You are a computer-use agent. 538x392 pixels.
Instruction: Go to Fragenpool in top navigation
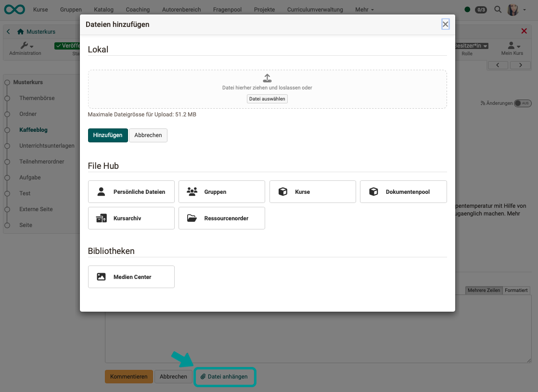(x=228, y=10)
